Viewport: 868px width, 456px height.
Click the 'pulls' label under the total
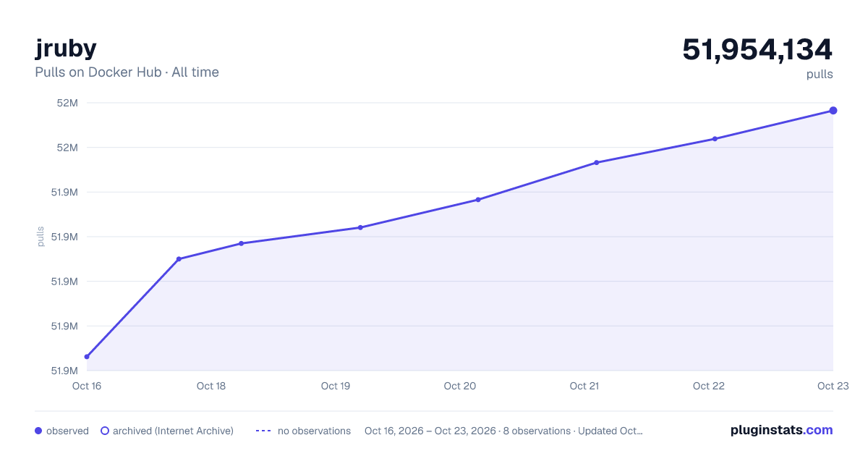[x=820, y=74]
